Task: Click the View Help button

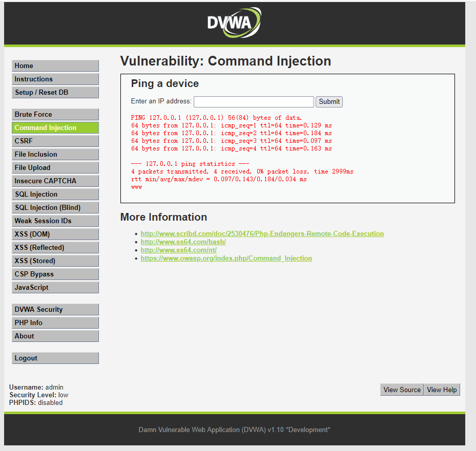Action: (x=442, y=390)
